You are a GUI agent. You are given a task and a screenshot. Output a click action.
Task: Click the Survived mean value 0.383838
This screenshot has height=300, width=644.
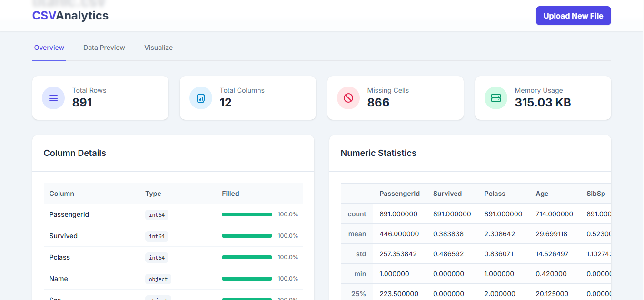(x=448, y=234)
